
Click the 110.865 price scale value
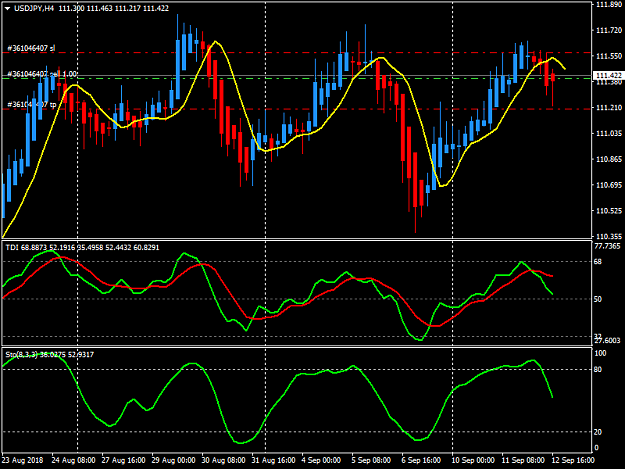point(609,159)
